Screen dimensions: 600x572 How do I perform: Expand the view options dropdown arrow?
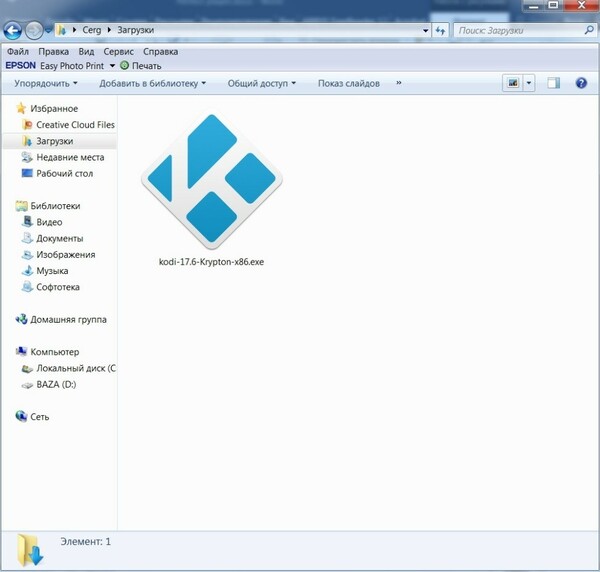pyautogui.click(x=529, y=83)
